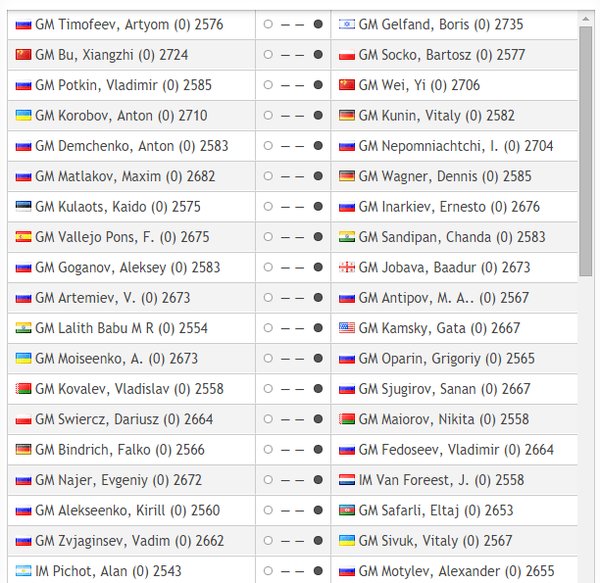Select the Matlakov vs Wagner pairing result
This screenshot has height=583, width=600.
coord(293,176)
